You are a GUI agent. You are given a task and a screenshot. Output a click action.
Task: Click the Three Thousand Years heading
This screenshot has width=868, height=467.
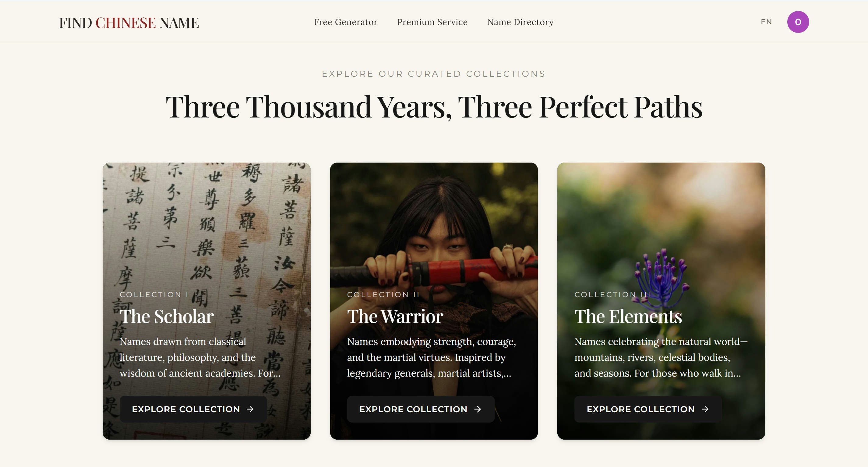434,107
